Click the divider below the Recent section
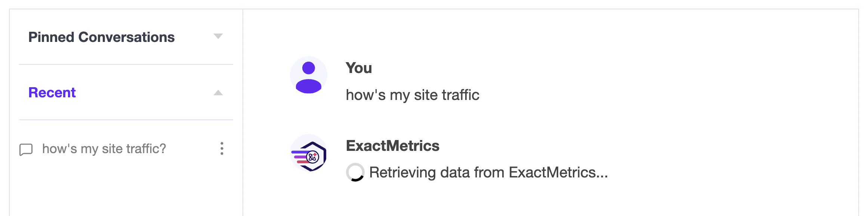Screen dimensions: 868x216 (x=126, y=120)
